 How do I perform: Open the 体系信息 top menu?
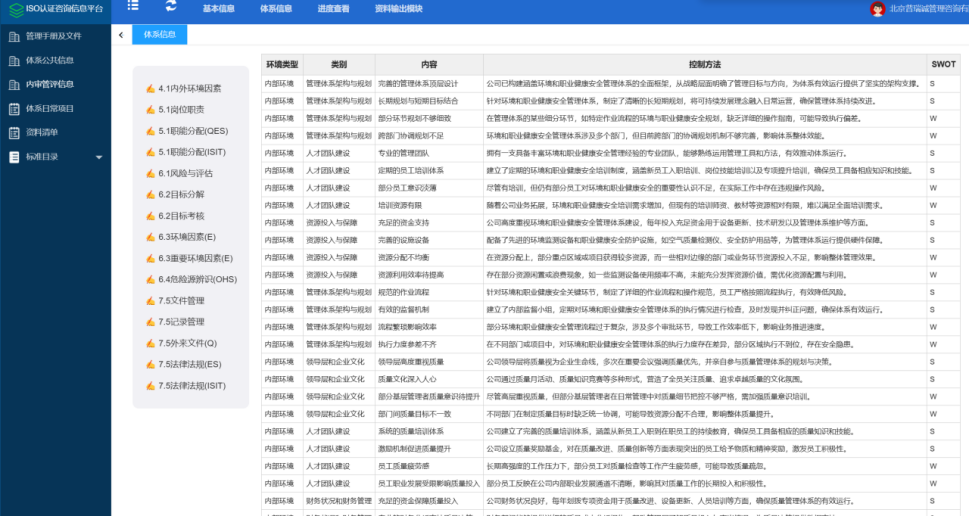click(276, 9)
